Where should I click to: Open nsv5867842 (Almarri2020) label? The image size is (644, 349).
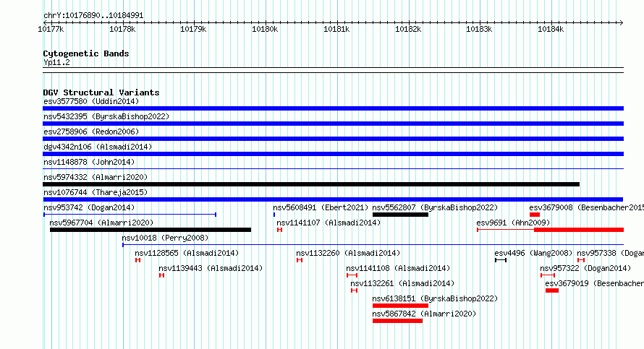(424, 314)
